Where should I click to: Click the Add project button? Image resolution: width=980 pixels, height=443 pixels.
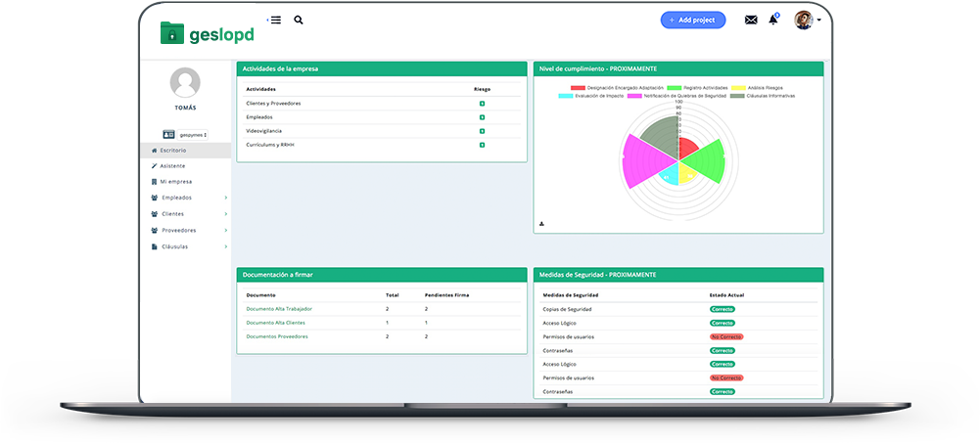click(693, 20)
